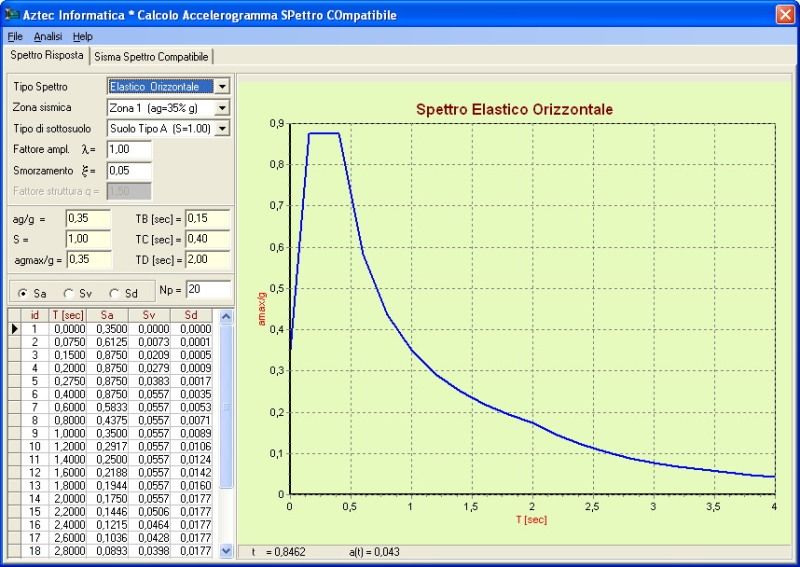The image size is (800, 567).
Task: Open the Tipo di sottosuolo dropdown arrow
Action: [x=222, y=128]
